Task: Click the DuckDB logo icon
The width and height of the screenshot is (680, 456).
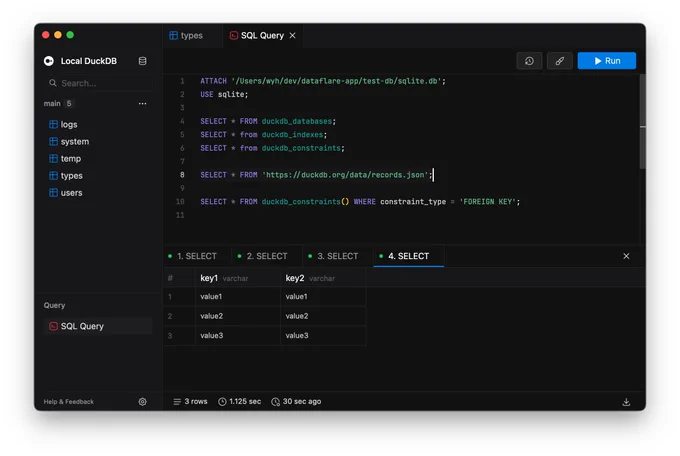Action: tap(49, 61)
